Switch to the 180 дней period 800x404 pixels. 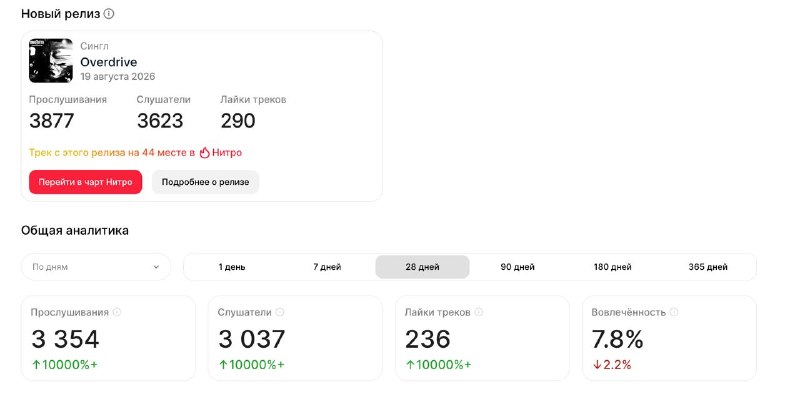click(x=612, y=267)
